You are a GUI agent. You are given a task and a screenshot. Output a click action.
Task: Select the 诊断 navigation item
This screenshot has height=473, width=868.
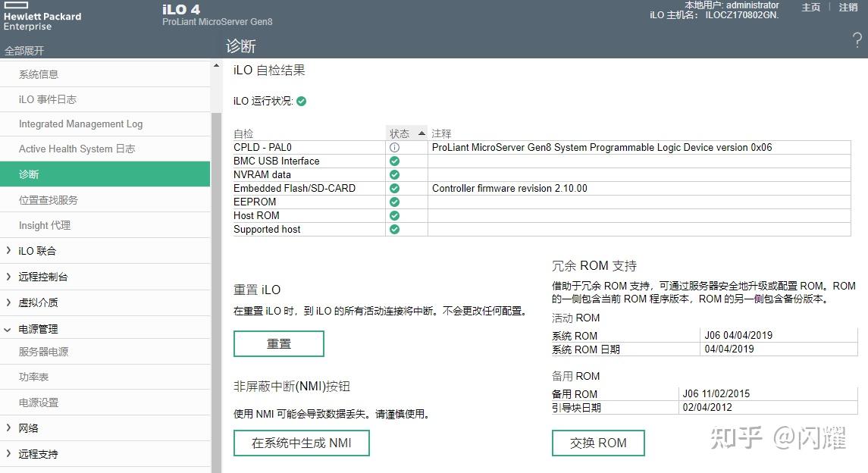coord(30,174)
